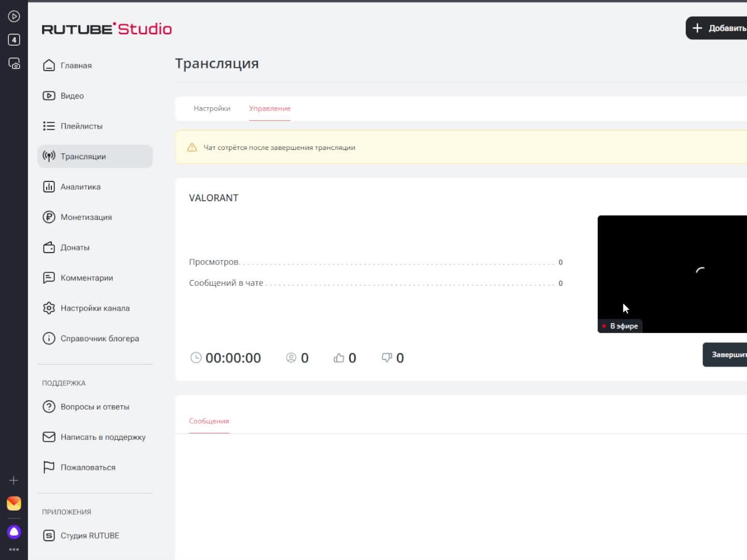
Task: Open the Вопросы и ответы question icon
Action: pyautogui.click(x=49, y=407)
